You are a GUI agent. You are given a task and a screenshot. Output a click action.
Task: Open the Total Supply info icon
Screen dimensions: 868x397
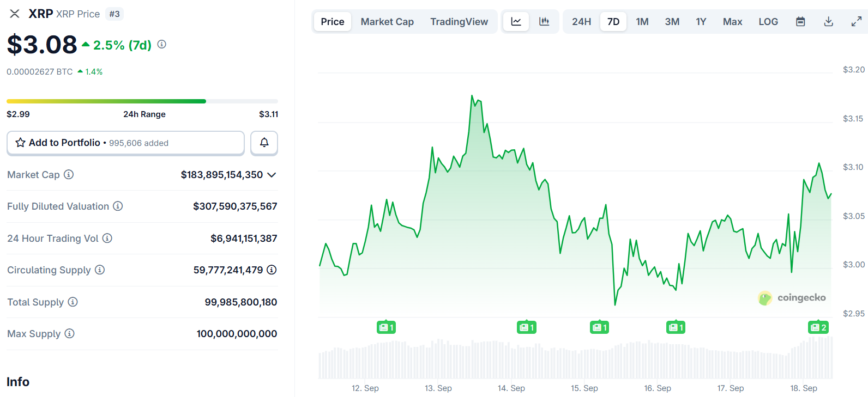pos(73,302)
